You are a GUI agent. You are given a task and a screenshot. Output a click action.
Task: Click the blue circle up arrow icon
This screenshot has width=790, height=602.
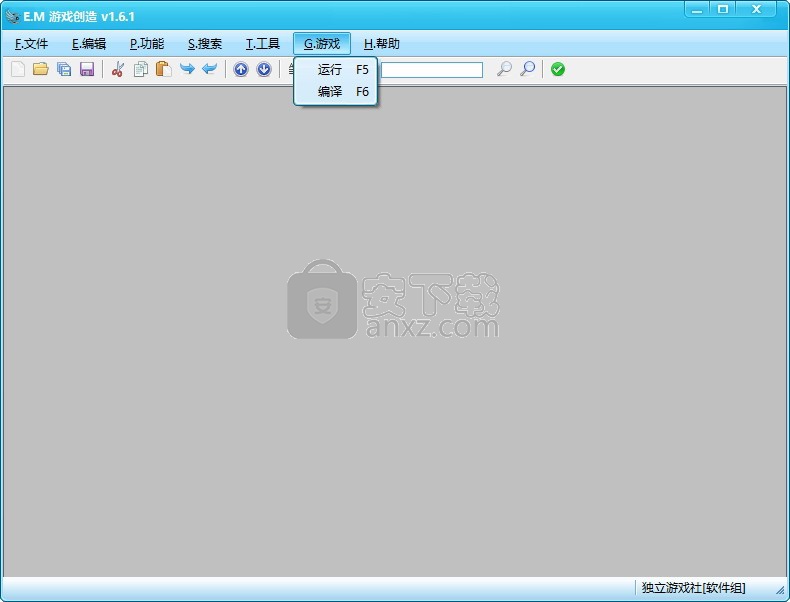click(x=241, y=69)
